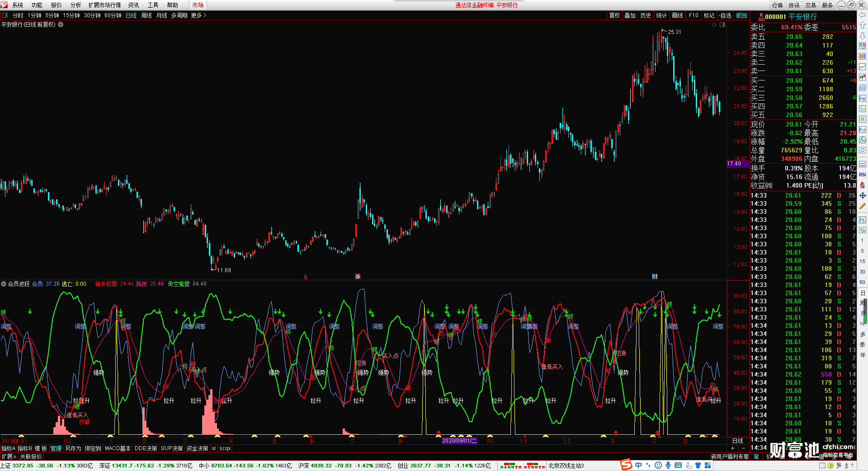
Task: Select the 60-minute period in right sidebar
Action: point(862,282)
